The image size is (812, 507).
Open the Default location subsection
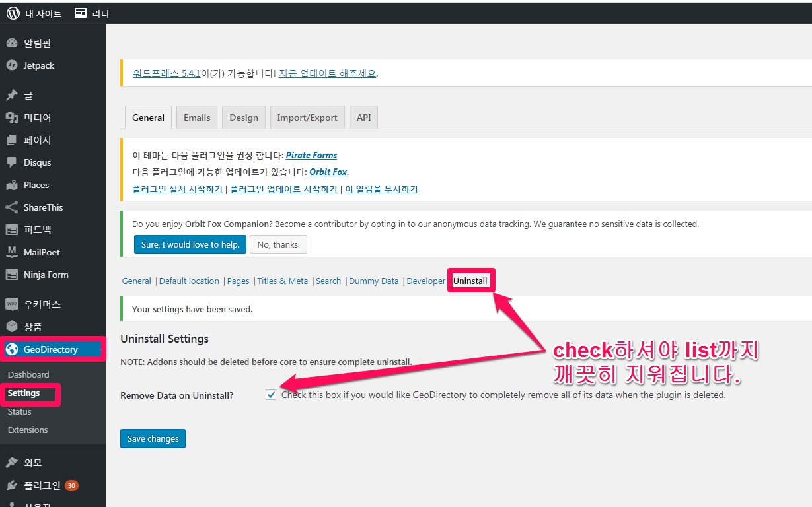[189, 281]
